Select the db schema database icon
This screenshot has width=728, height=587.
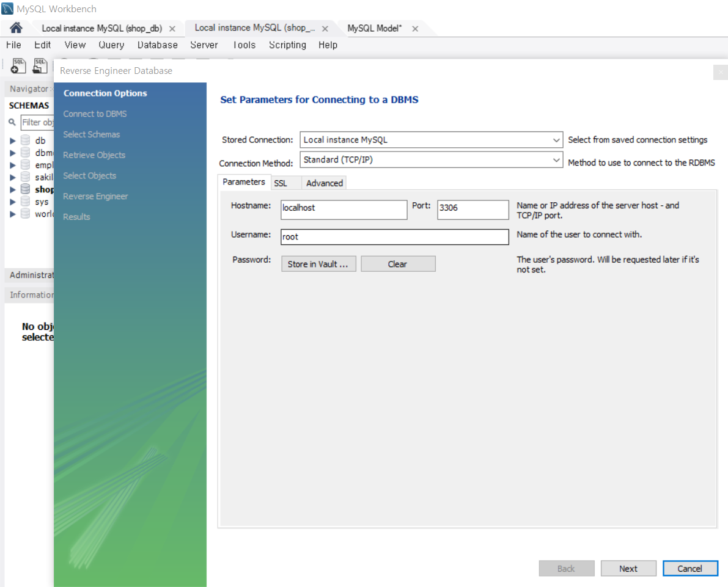[26, 140]
